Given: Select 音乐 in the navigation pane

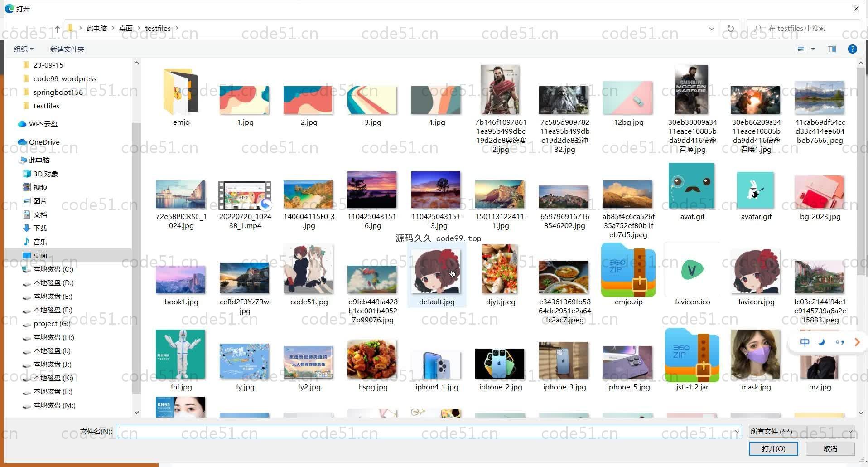Looking at the screenshot, I should pyautogui.click(x=40, y=242).
